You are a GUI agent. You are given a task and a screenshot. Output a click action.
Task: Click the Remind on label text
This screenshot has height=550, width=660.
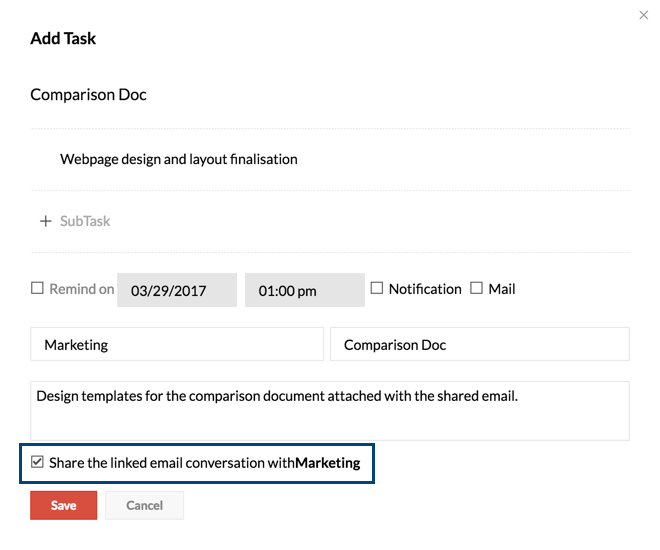[x=82, y=289]
